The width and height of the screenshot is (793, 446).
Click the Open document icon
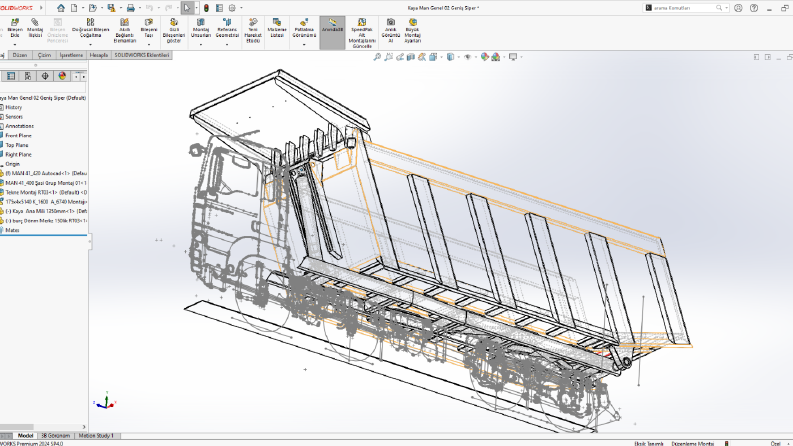[x=93, y=8]
